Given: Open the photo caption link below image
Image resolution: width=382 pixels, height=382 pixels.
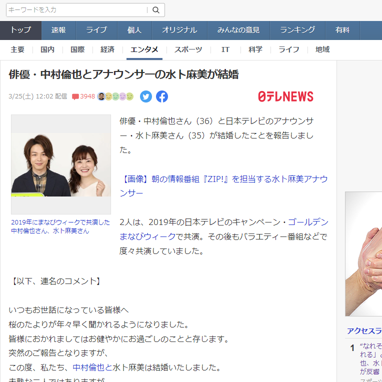Looking at the screenshot, I should 60,227.
